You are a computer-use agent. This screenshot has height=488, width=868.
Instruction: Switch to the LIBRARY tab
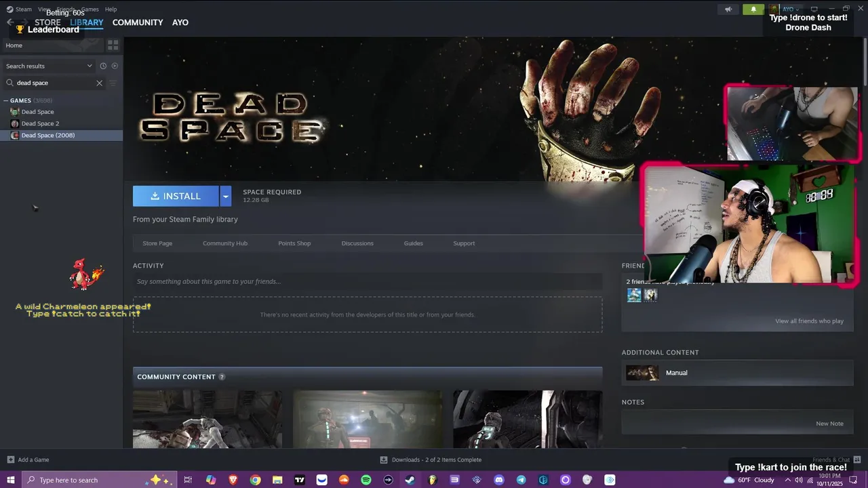tap(87, 22)
